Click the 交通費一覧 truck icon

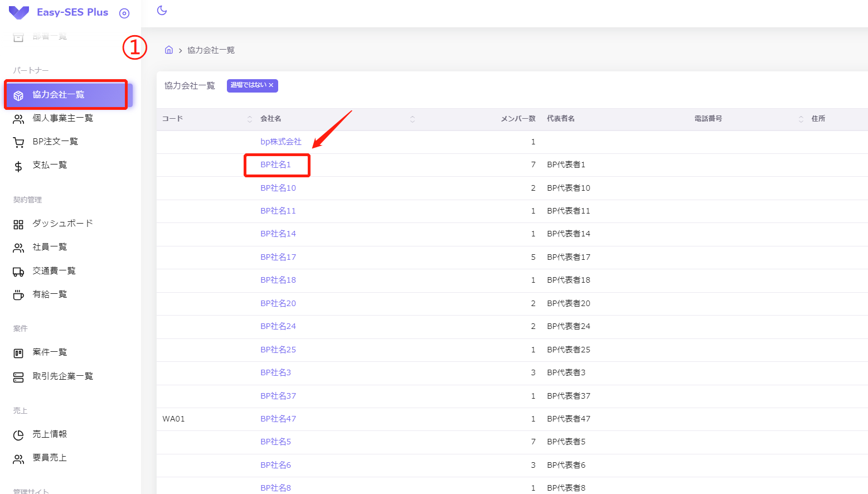tap(18, 272)
